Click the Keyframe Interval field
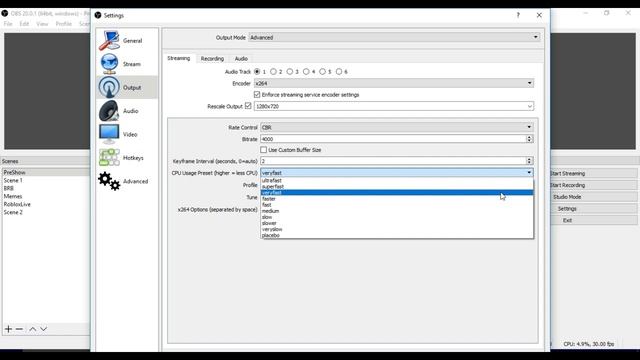Image resolution: width=640 pixels, height=360 pixels. [x=393, y=161]
